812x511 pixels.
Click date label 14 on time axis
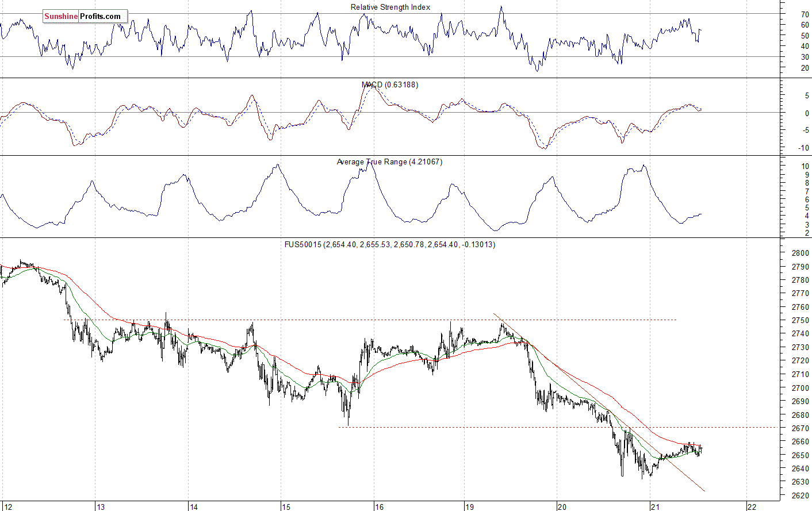point(194,506)
